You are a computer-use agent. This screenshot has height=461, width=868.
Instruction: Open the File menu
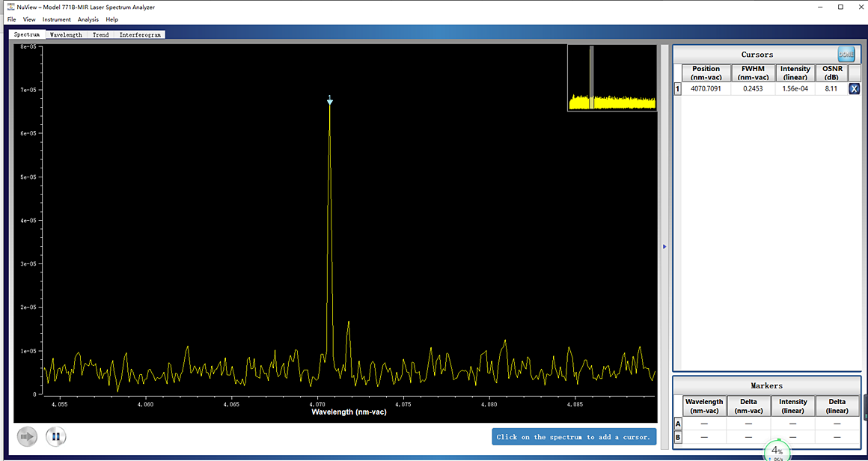pyautogui.click(x=12, y=19)
